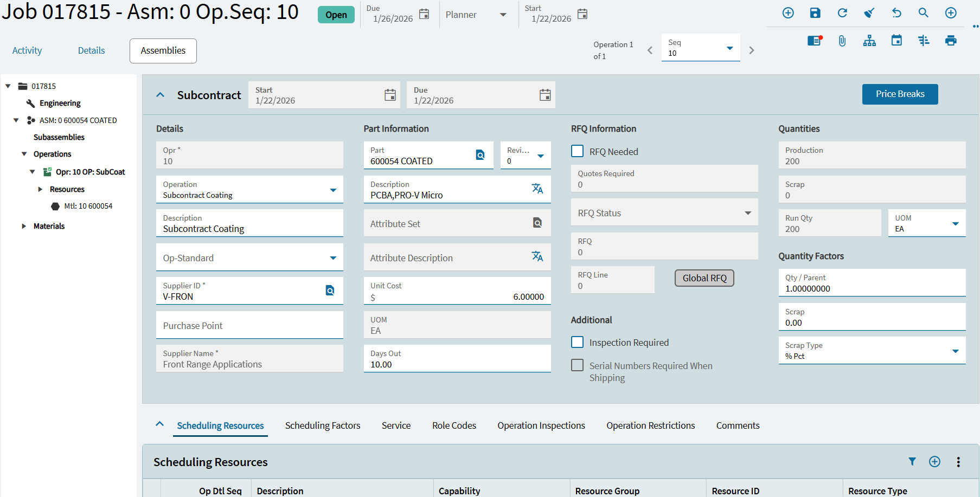Click the Price Breaks button

click(x=900, y=94)
